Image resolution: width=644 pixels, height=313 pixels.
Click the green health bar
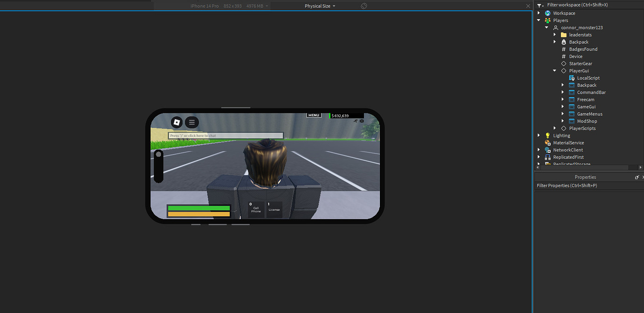[x=198, y=207]
